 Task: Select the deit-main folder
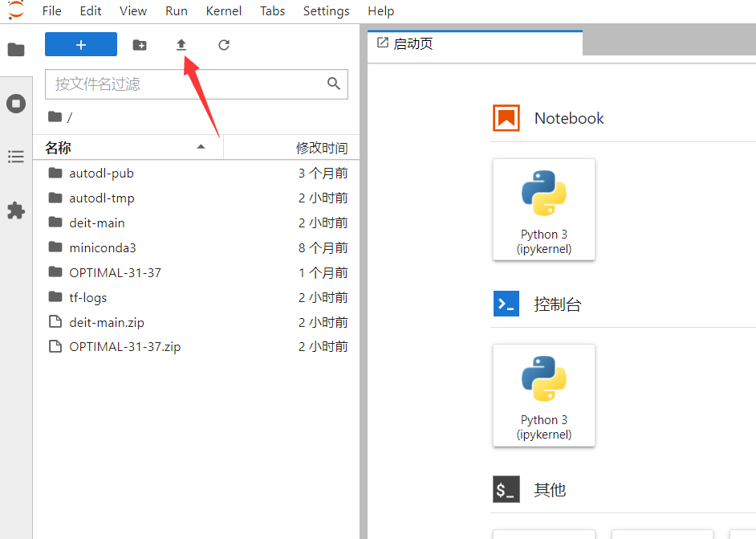97,223
